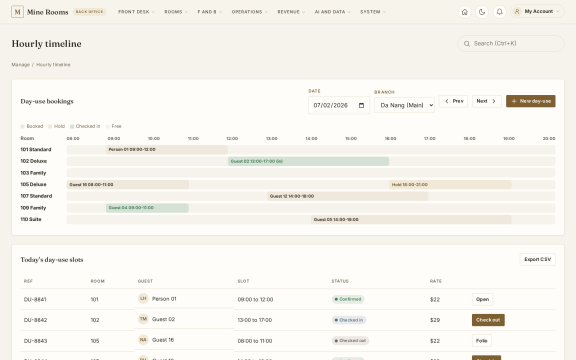The image size is (576, 360).
Task: Open the Revenue menu
Action: [291, 12]
